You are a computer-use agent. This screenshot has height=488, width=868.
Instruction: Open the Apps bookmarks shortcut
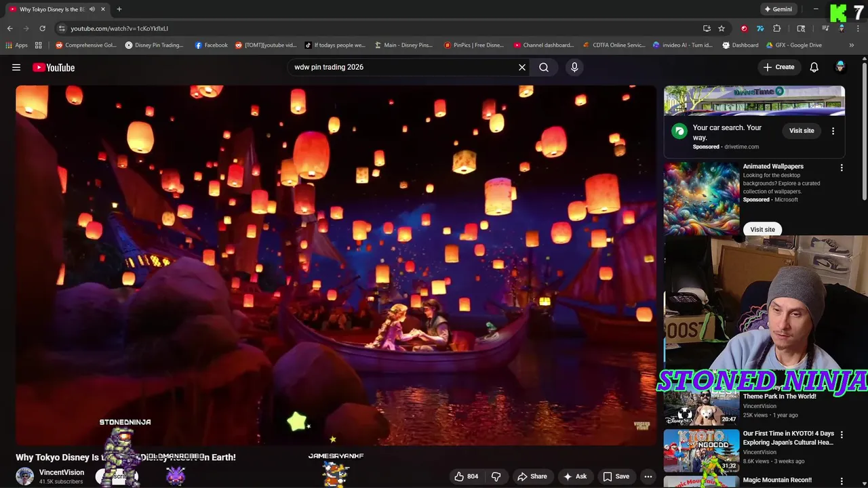click(x=17, y=45)
